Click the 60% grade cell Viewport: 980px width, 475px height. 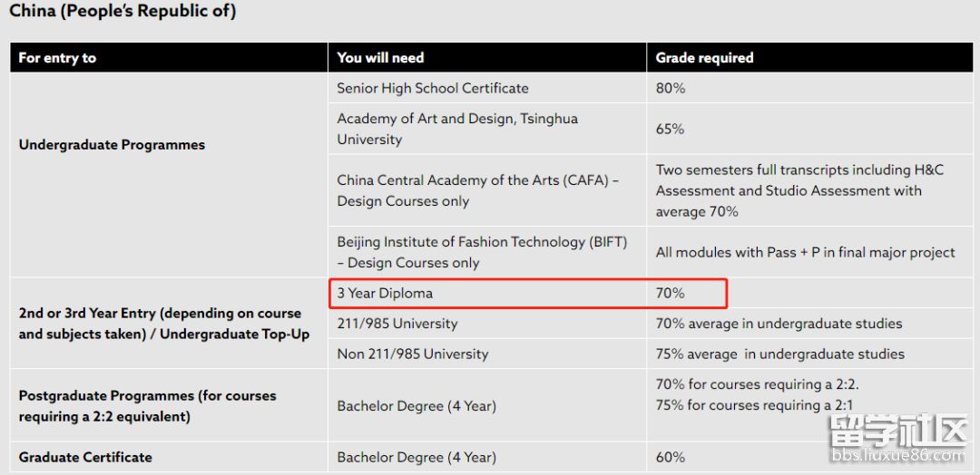tap(671, 458)
